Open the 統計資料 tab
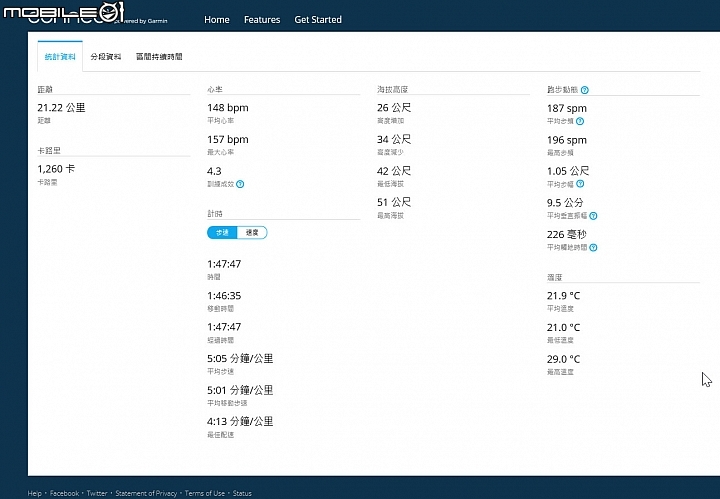This screenshot has height=499, width=720. click(x=60, y=56)
